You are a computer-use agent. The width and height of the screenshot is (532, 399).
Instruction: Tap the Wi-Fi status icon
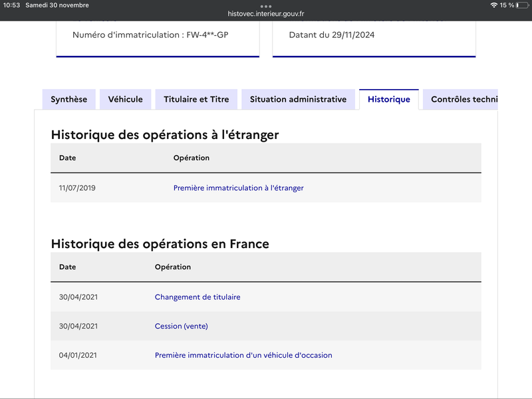[494, 5]
